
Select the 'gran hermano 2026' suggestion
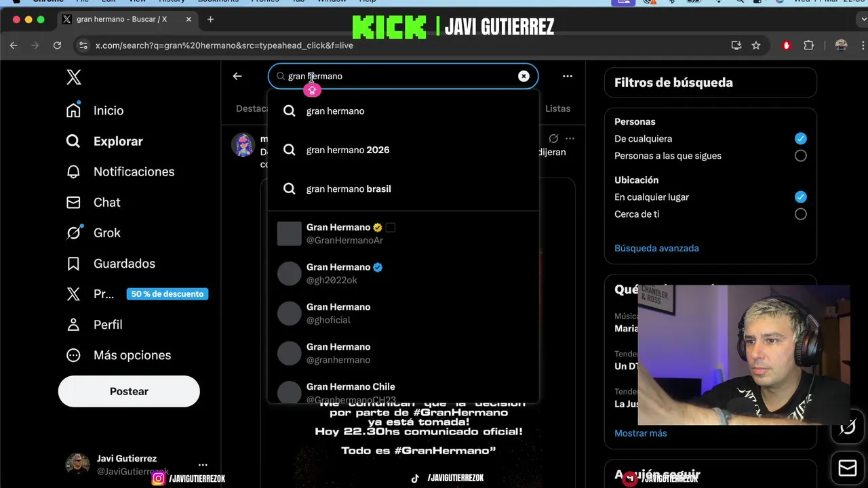[403, 150]
